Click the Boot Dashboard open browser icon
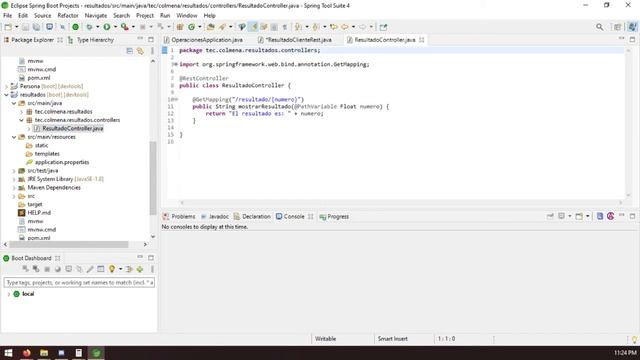 click(58, 269)
